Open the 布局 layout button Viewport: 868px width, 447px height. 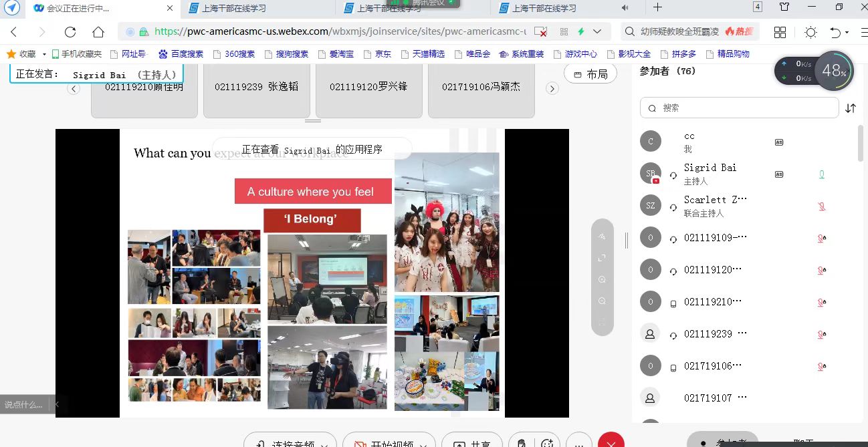click(590, 74)
